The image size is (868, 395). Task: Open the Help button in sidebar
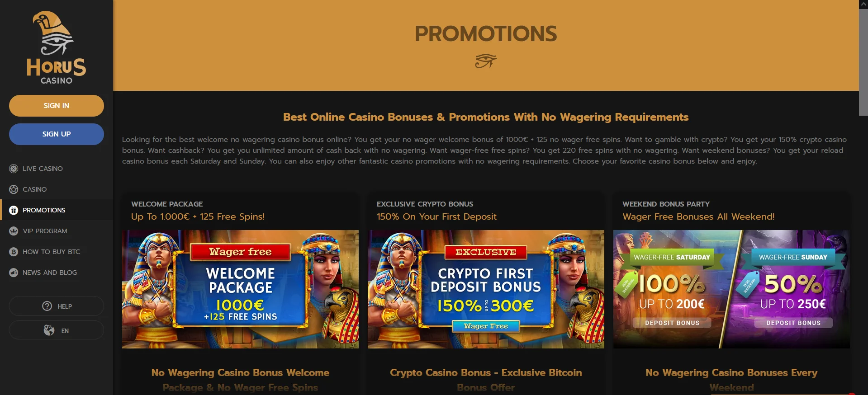(57, 306)
